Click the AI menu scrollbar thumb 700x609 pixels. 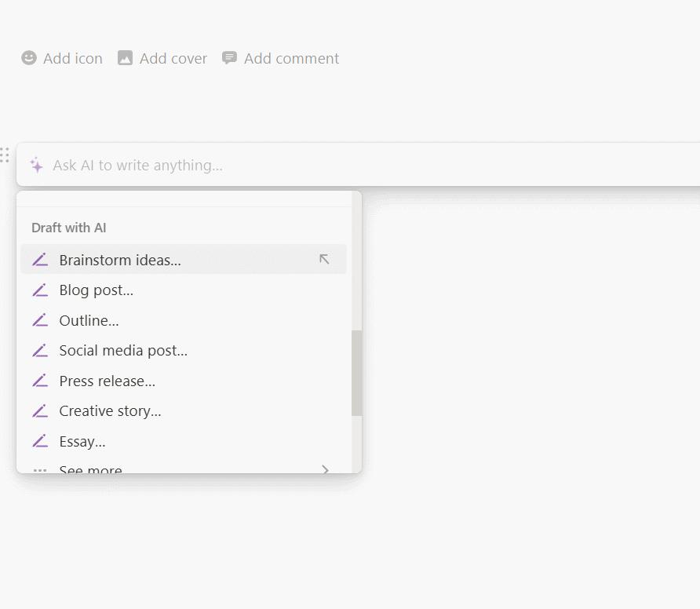click(x=356, y=373)
